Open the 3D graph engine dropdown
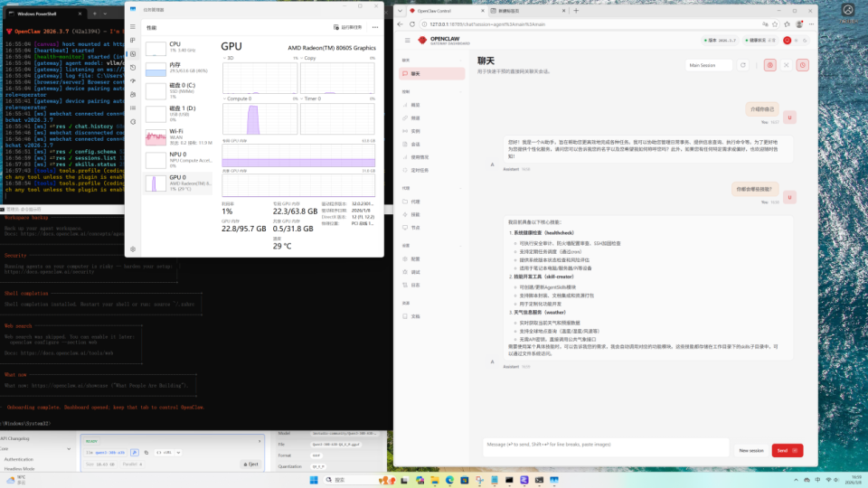 point(229,58)
